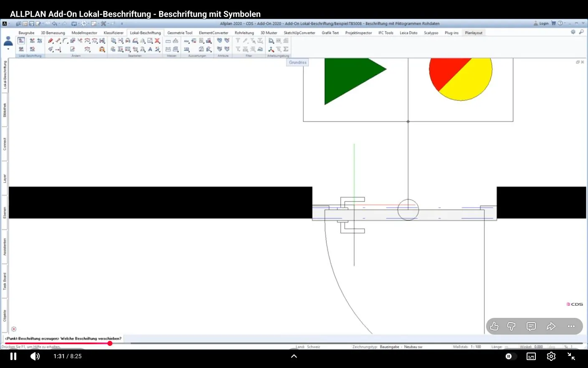Click the 123 numbering icon in Auswertungen group
Image resolution: width=588 pixels, height=368 pixels.
(x=187, y=49)
